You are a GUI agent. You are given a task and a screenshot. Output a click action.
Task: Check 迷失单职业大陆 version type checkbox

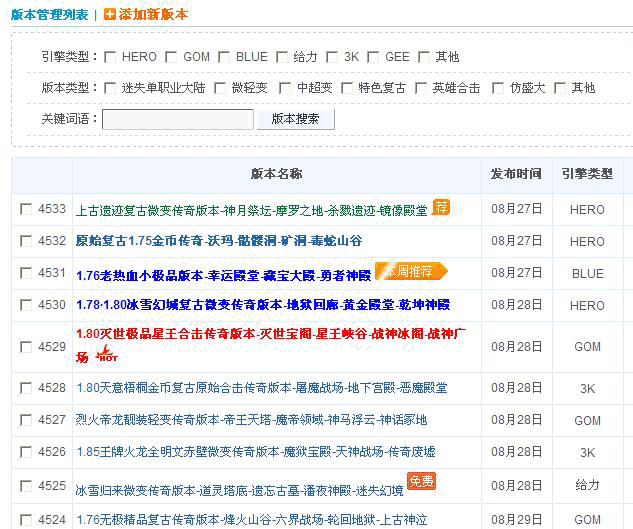109,88
